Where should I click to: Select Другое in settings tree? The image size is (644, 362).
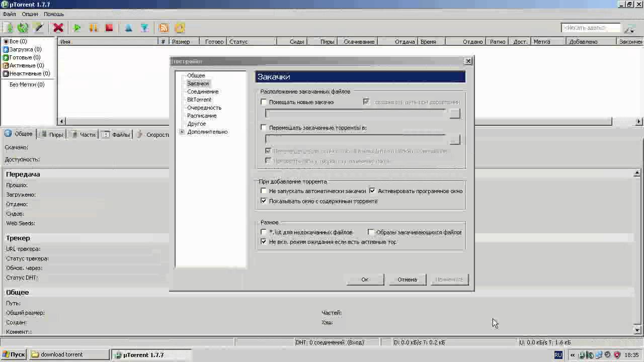(x=196, y=124)
